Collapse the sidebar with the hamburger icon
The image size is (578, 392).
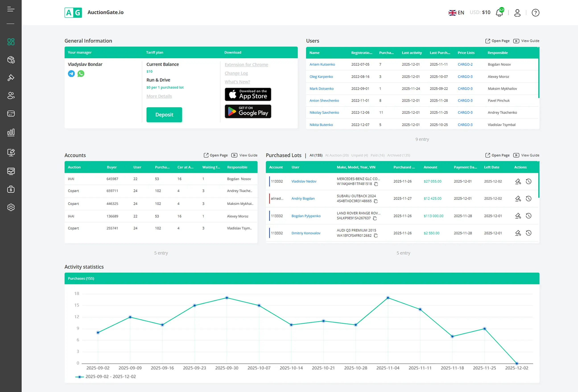[x=11, y=9]
